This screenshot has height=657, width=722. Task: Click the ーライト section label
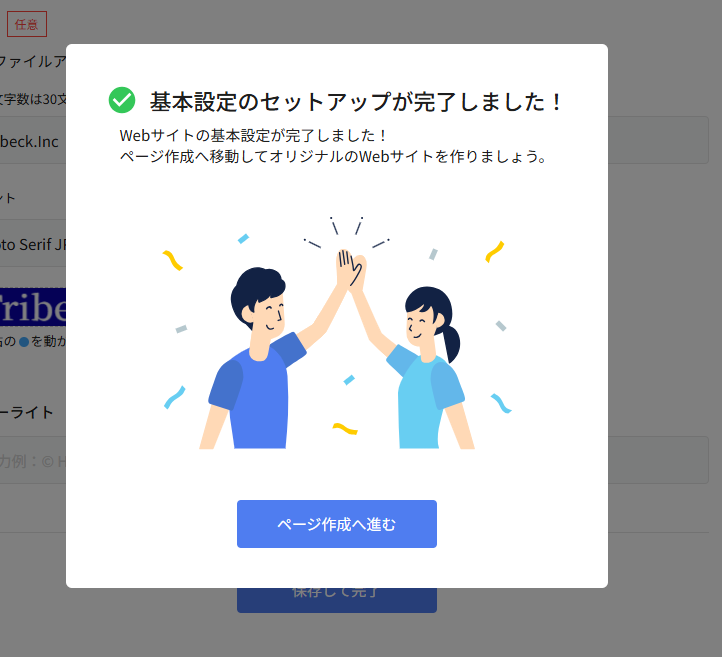[x=27, y=413]
